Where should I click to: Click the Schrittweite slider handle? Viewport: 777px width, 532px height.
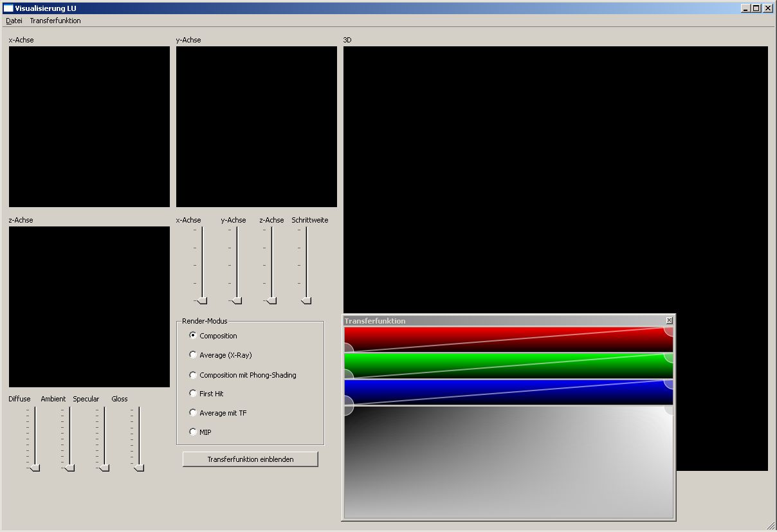[306, 300]
